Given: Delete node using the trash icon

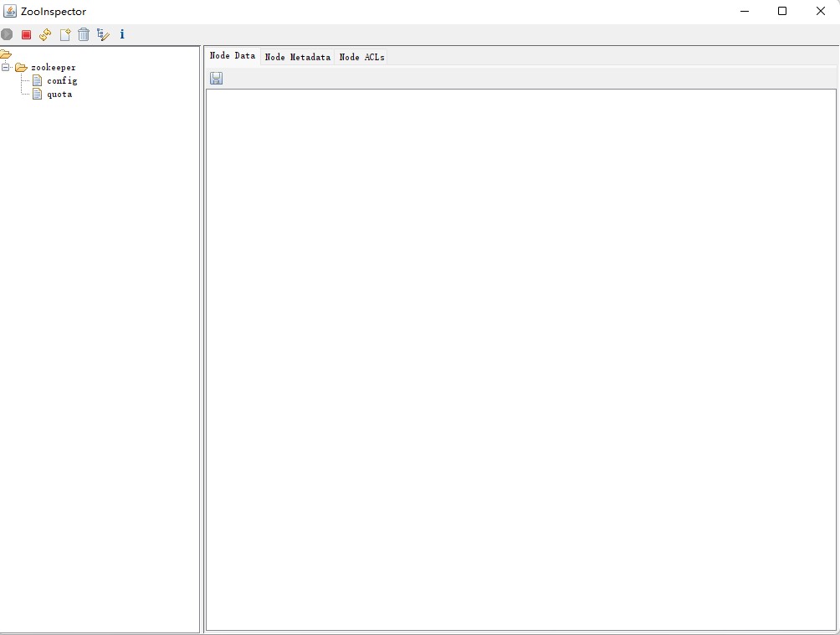Looking at the screenshot, I should click(x=84, y=34).
